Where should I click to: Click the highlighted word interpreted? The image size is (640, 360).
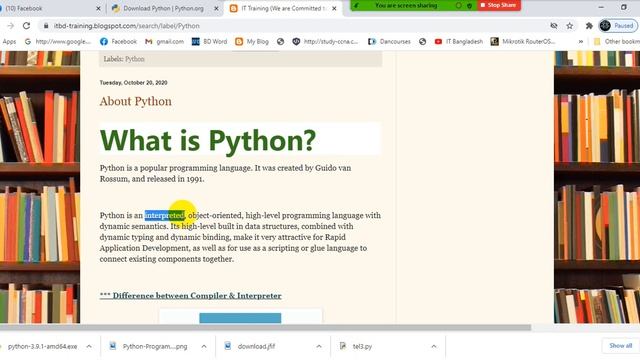[x=165, y=215]
